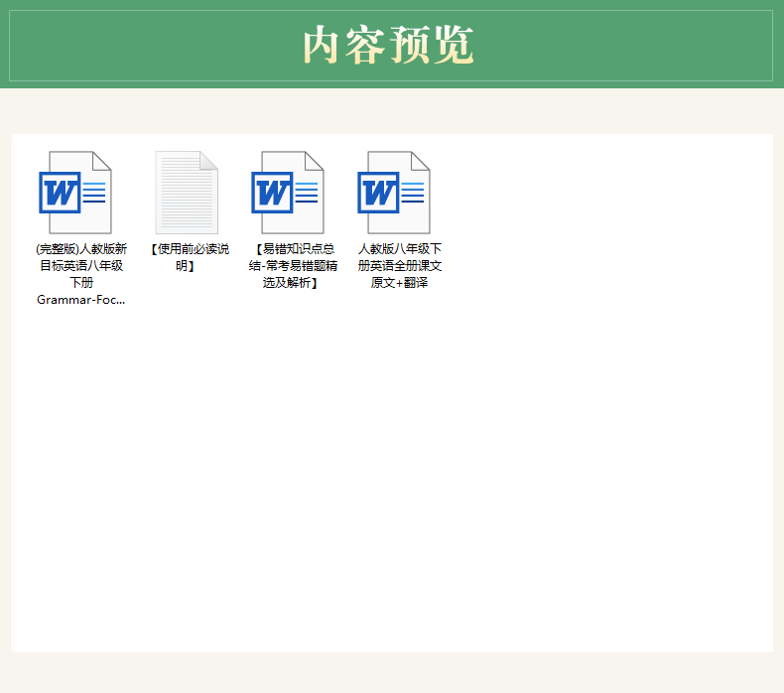Click file name '【使用前必读说明】'
Screen dimensions: 784x693
pyautogui.click(x=190, y=257)
